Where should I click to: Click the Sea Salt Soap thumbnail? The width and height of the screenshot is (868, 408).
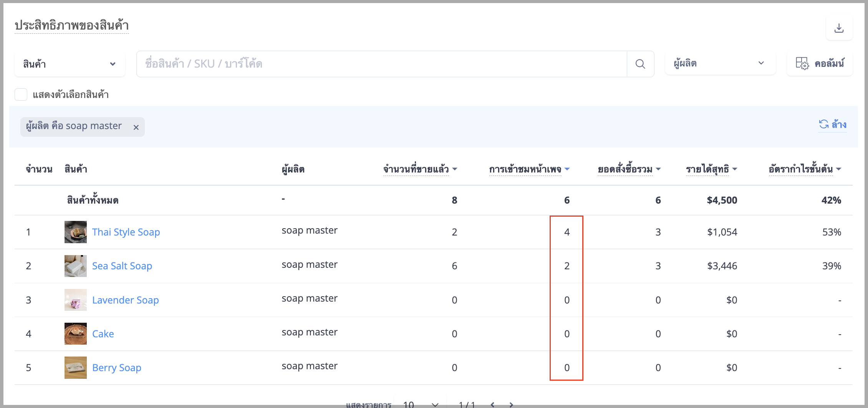point(76,266)
